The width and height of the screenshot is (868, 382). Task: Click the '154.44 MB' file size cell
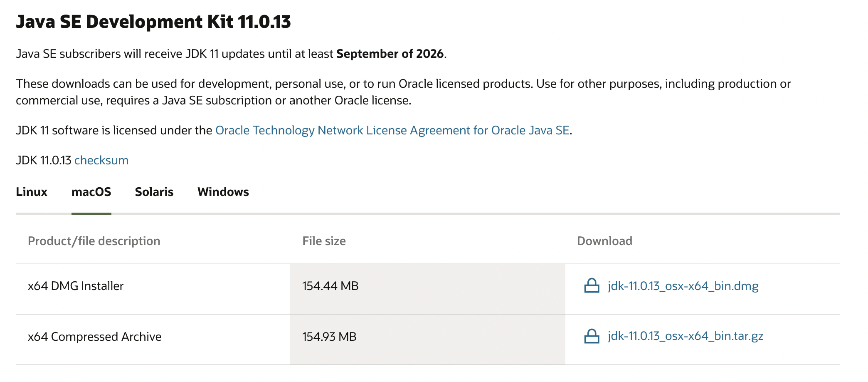coord(428,289)
